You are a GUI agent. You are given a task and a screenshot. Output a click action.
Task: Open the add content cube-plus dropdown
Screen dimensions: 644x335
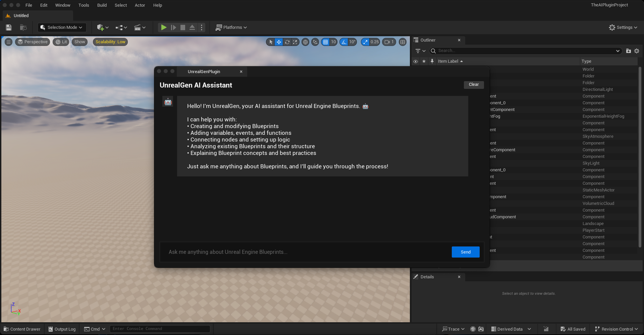(x=103, y=27)
